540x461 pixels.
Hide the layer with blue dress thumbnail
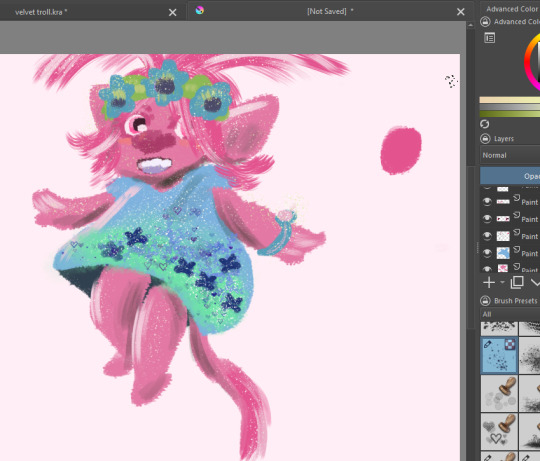click(487, 253)
